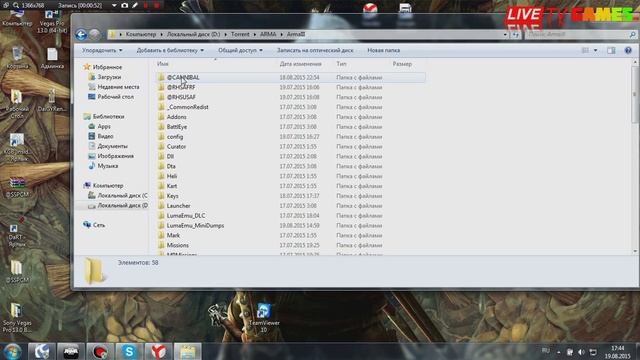Screen dimensions: 640x360
Task: Open Библиотеки in the navigation pane
Action: coord(108,116)
